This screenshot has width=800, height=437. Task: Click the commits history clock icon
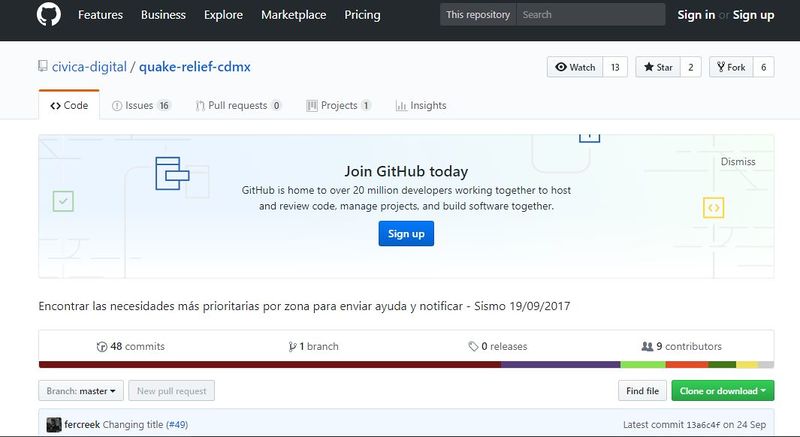pos(102,347)
